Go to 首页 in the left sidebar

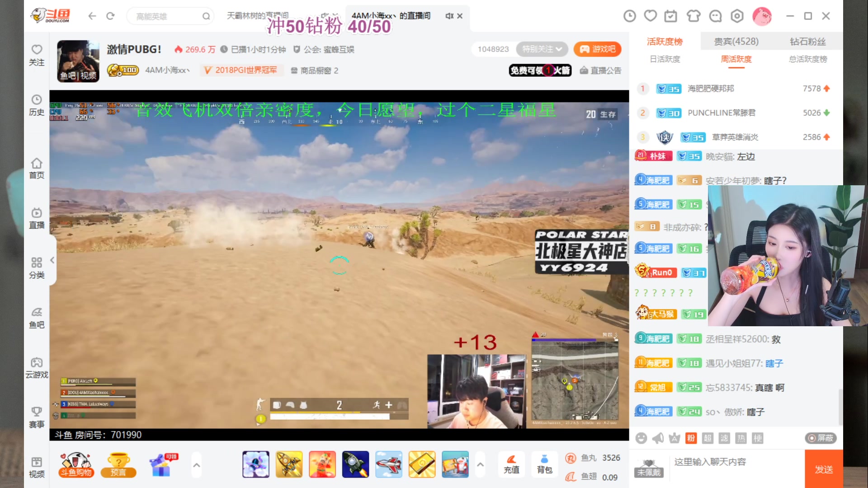tap(37, 168)
